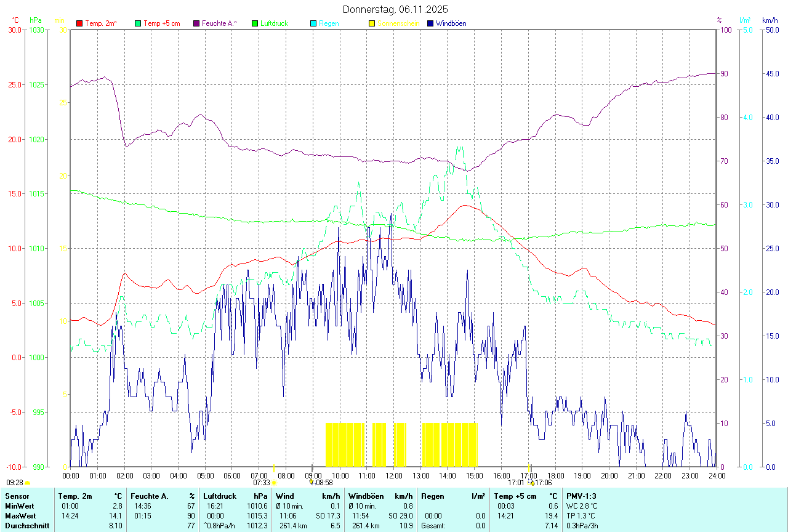The width and height of the screenshot is (788, 532).
Task: Click the bright green Luftdruck legend square
Action: [x=255, y=23]
